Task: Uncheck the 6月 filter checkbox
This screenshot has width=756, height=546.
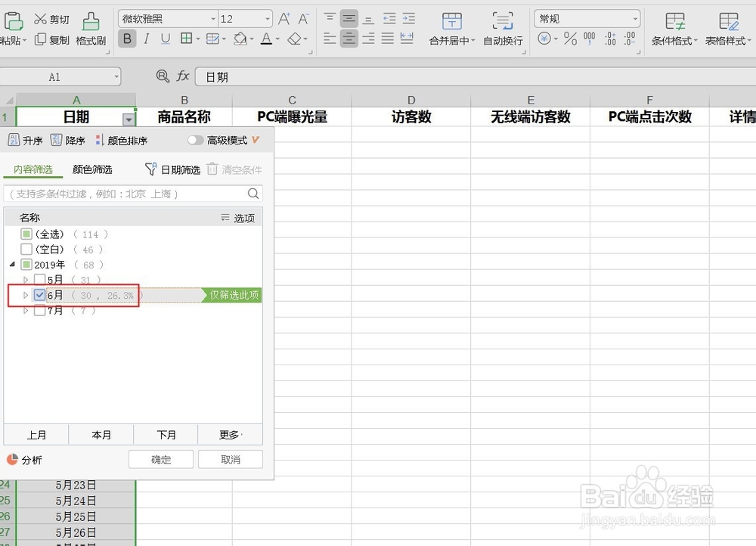Action: pyautogui.click(x=39, y=295)
